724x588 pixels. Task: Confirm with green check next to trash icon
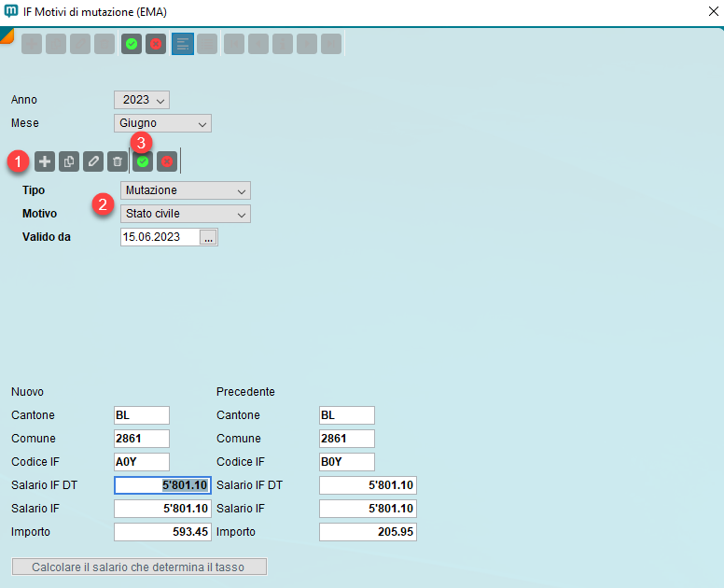pos(143,161)
